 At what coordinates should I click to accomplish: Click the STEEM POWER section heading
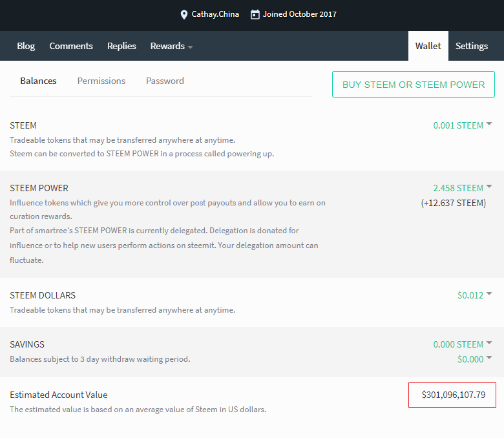pyautogui.click(x=39, y=188)
